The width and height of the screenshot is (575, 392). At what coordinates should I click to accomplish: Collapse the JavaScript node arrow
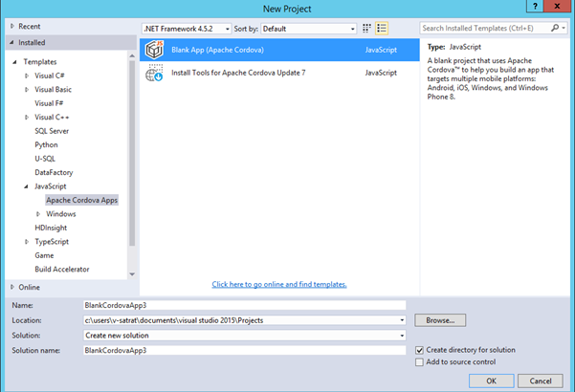[26, 186]
